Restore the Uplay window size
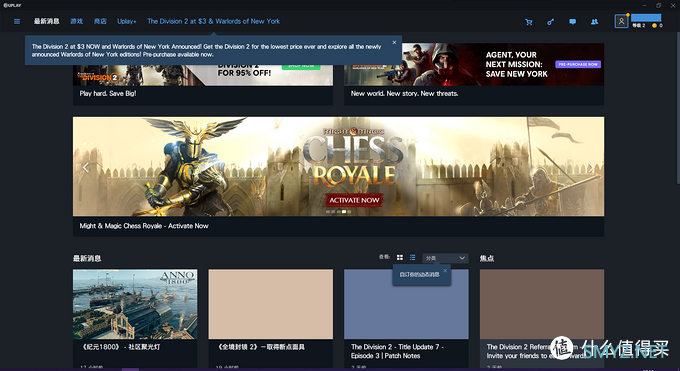 point(658,5)
